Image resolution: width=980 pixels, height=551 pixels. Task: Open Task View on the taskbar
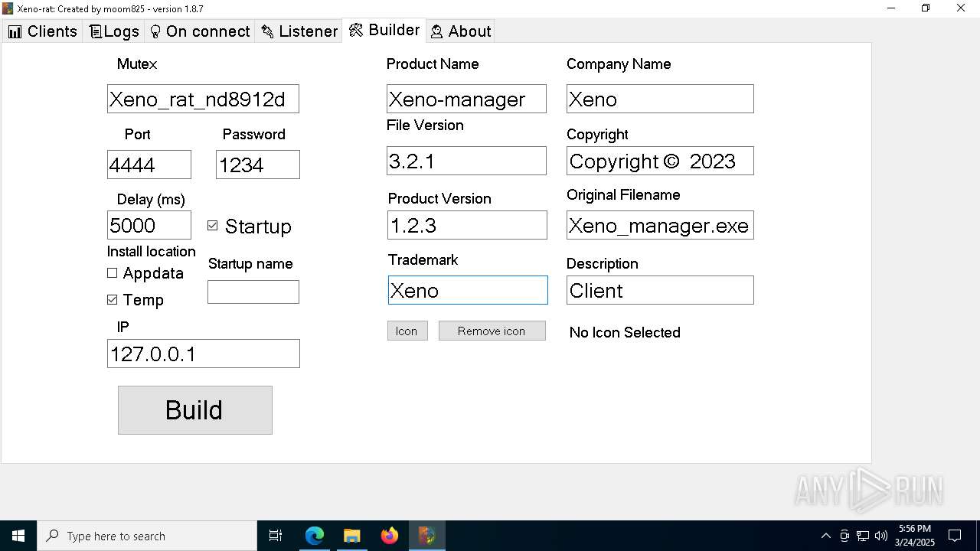(276, 536)
